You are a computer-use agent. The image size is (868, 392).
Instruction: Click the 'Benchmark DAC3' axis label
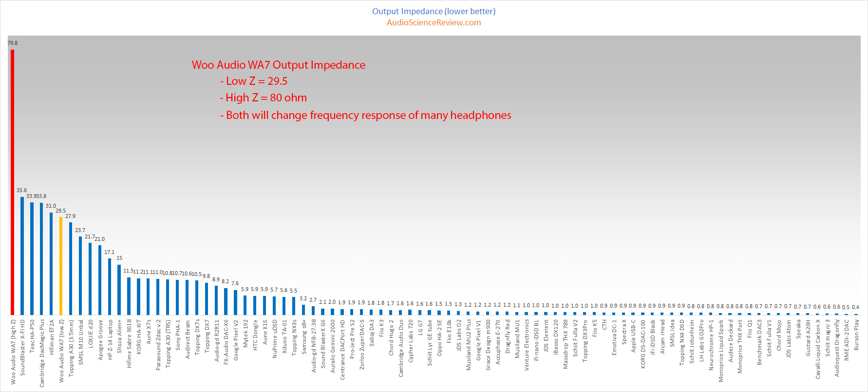click(x=759, y=343)
